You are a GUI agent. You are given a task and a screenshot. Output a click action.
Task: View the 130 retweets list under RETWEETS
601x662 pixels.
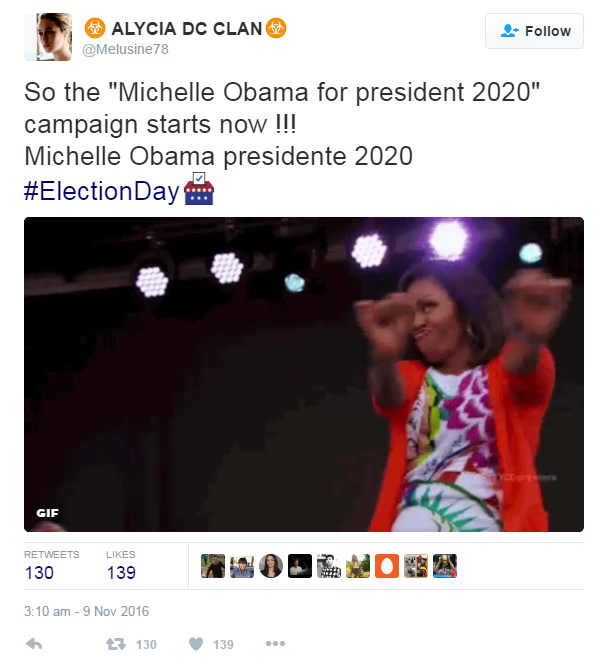pyautogui.click(x=39, y=573)
